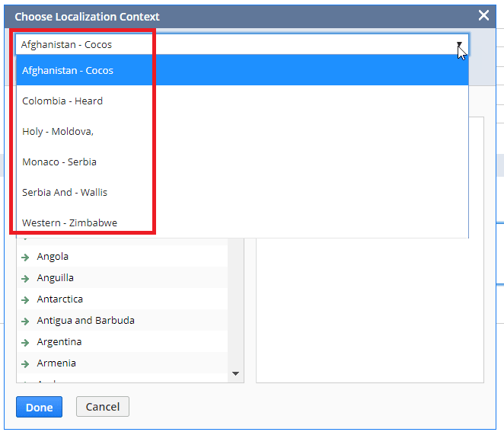
Task: Click the Afghanistan - Cocos combo box field
Action: (x=242, y=44)
